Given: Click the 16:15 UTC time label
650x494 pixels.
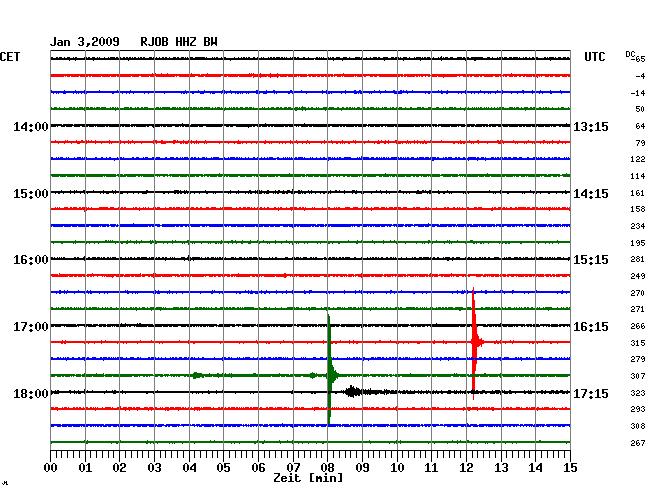Looking at the screenshot, I should (x=591, y=327).
